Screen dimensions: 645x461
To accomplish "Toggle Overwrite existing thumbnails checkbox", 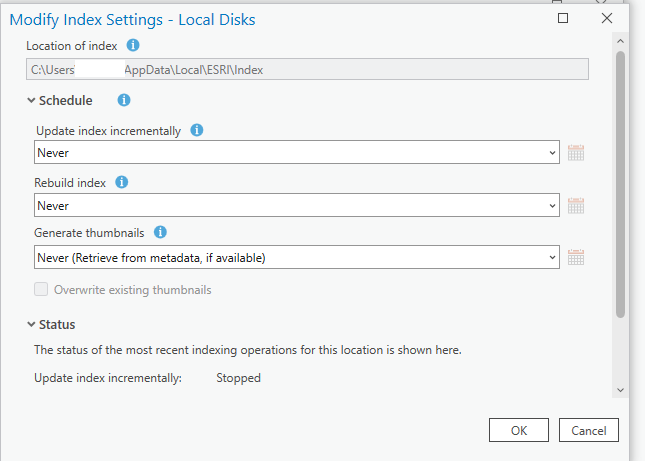I will point(41,290).
